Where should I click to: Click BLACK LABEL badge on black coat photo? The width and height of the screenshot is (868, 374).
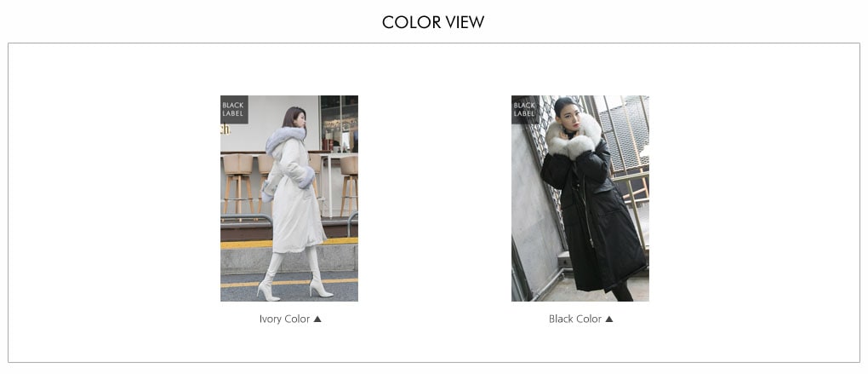[x=525, y=109]
